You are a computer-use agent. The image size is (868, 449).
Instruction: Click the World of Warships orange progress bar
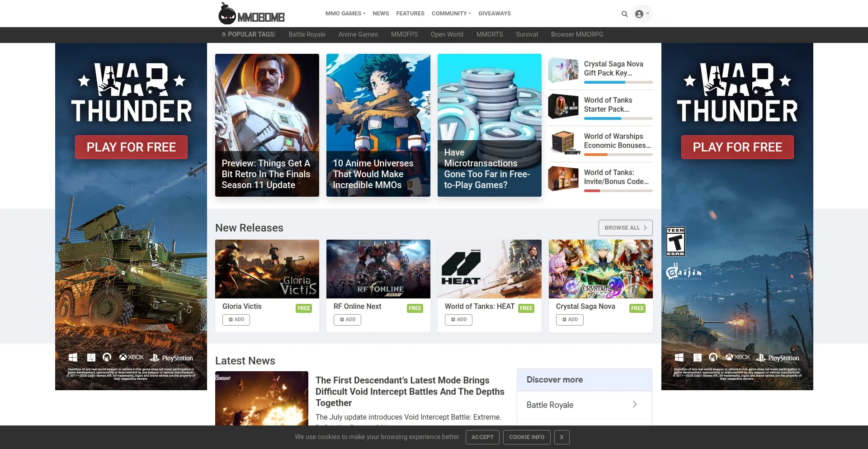618,155
